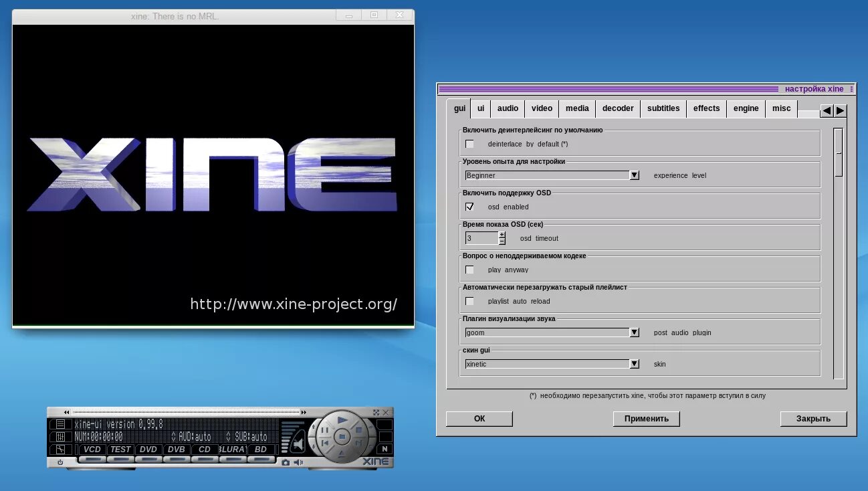Screen dimensions: 868x491
Task: Switch to the effects tab
Action: [x=707, y=108]
